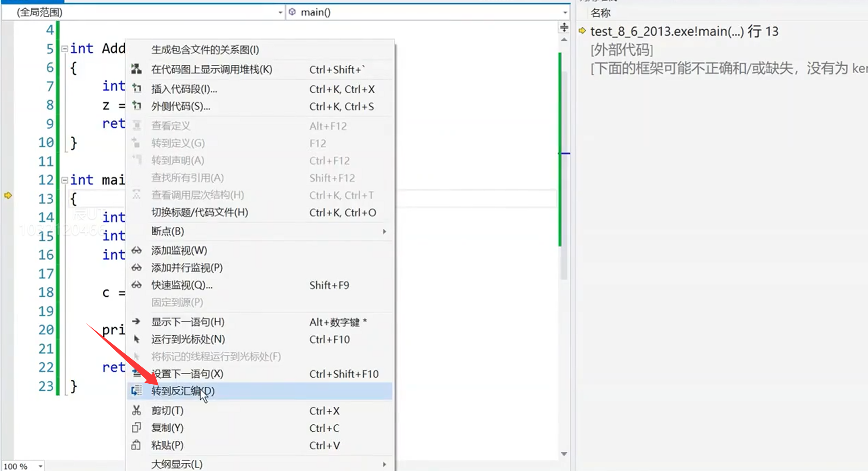Open the 100% zoom level dropdown

coord(38,465)
